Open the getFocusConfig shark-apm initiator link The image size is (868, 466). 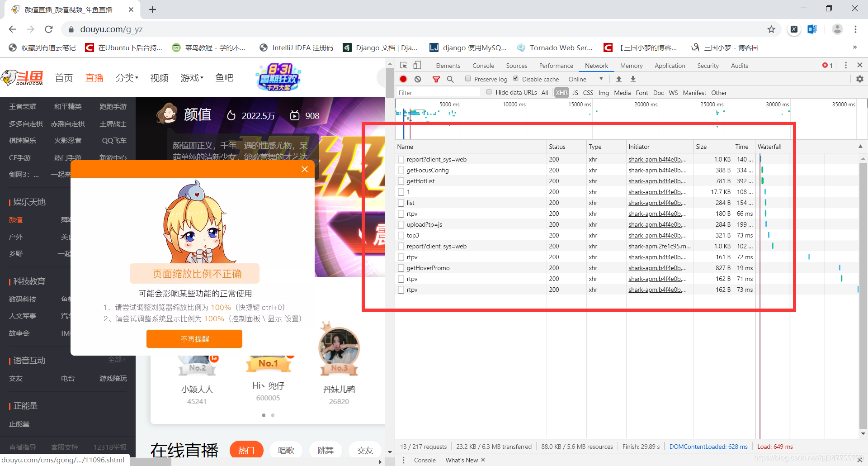coord(657,170)
